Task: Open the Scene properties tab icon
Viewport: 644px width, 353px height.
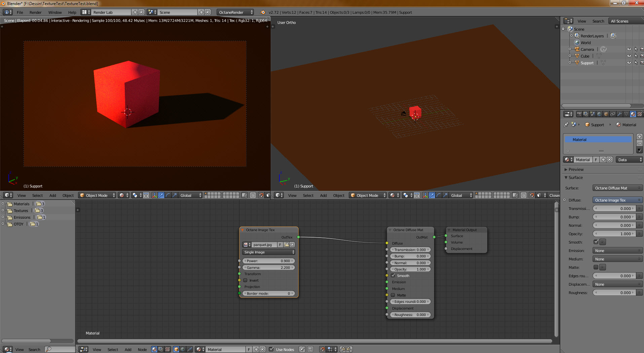Action: [x=593, y=114]
